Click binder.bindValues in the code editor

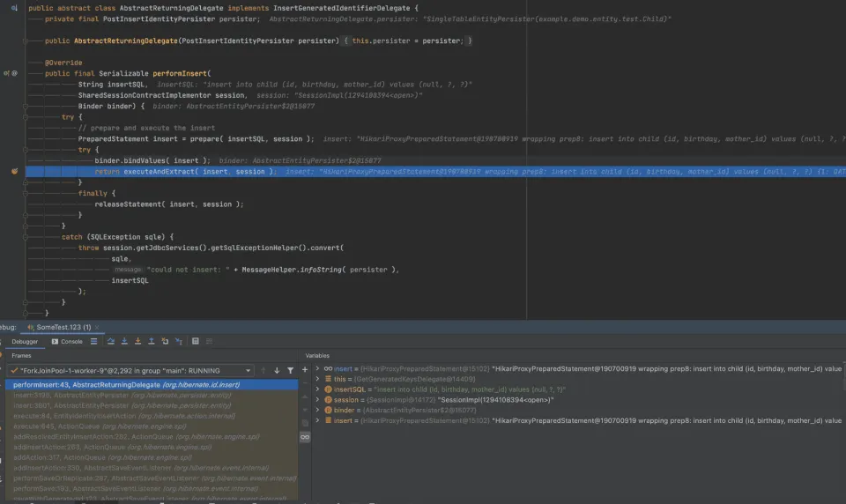tap(131, 160)
